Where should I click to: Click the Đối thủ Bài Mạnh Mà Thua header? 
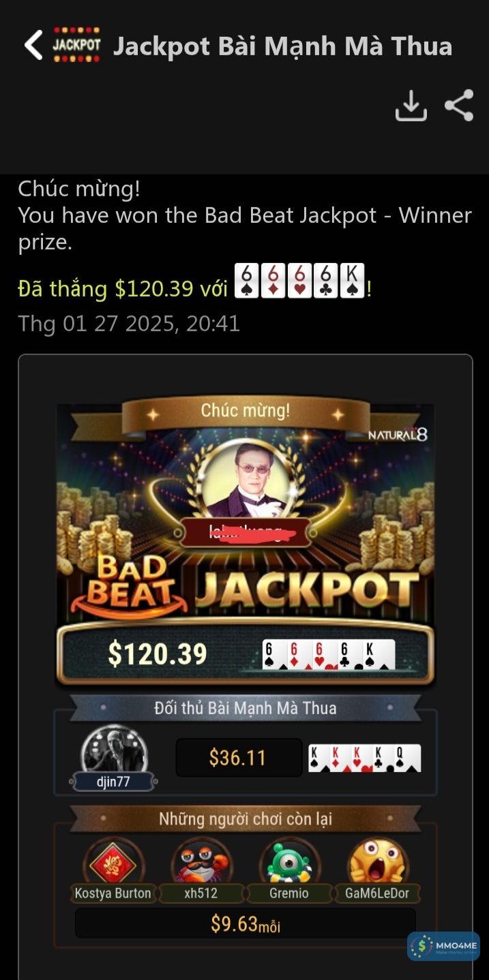tap(246, 708)
